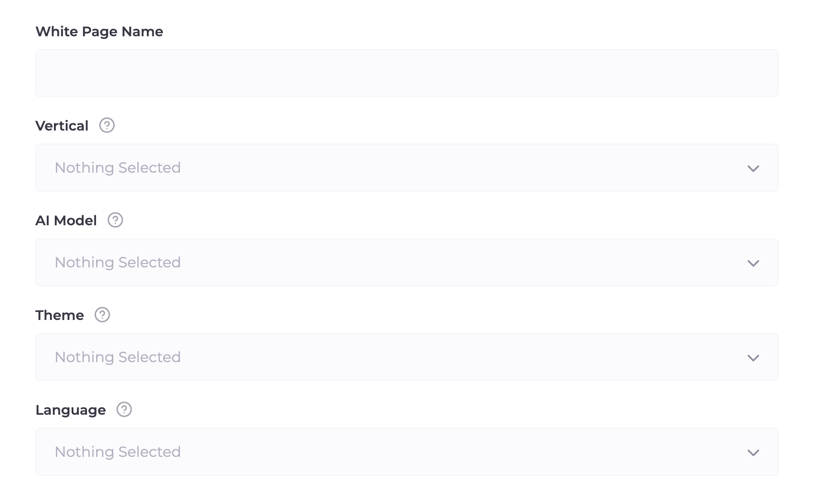Click the Vertical field label
This screenshot has height=504, width=814.
(62, 126)
